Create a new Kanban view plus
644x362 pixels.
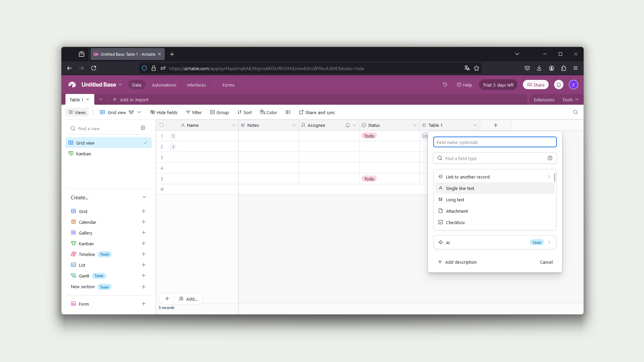click(144, 243)
